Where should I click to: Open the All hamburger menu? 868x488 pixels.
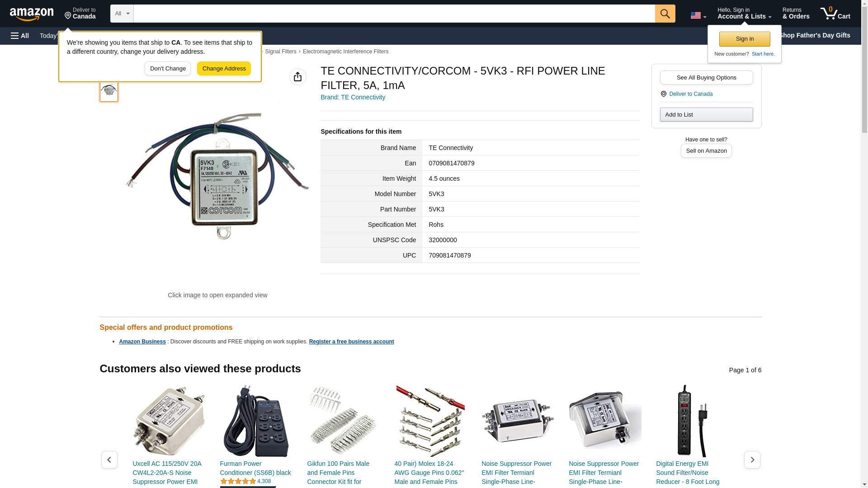click(20, 36)
